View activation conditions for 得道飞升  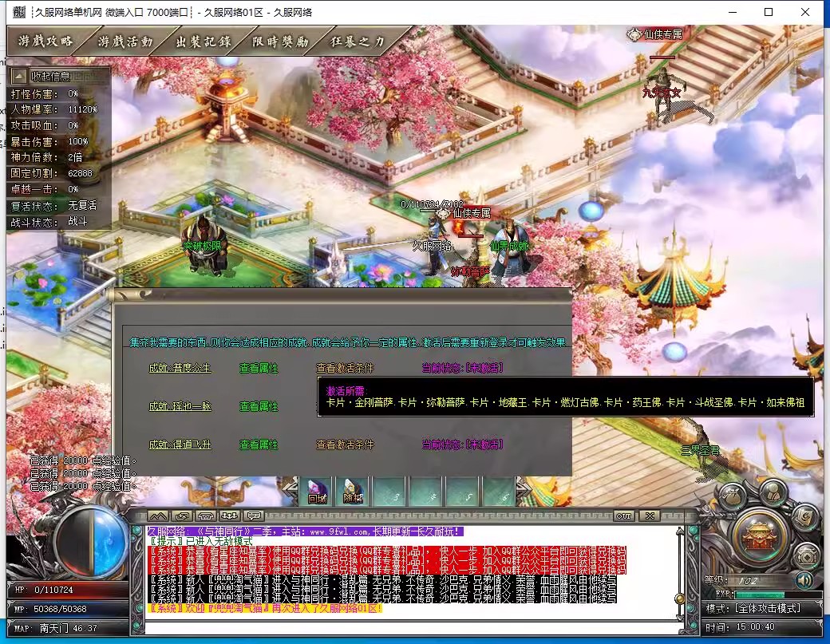345,444
